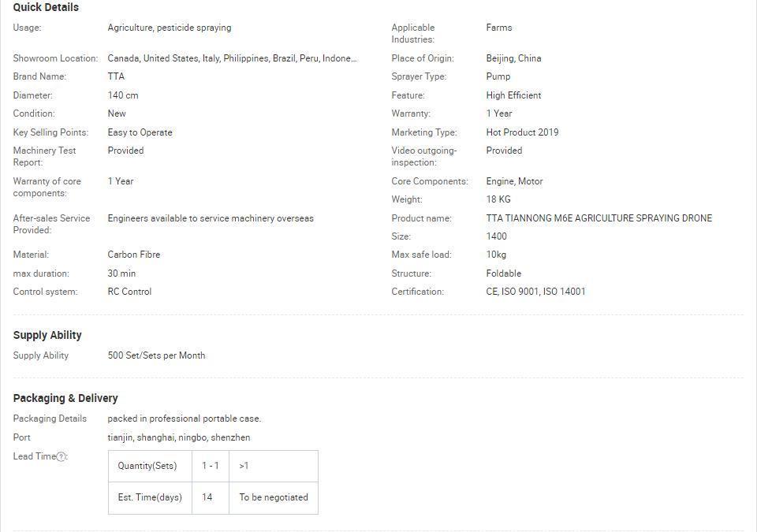Screen dimensions: 757x532
Task: Click the '14' estimated days cell
Action: click(207, 497)
